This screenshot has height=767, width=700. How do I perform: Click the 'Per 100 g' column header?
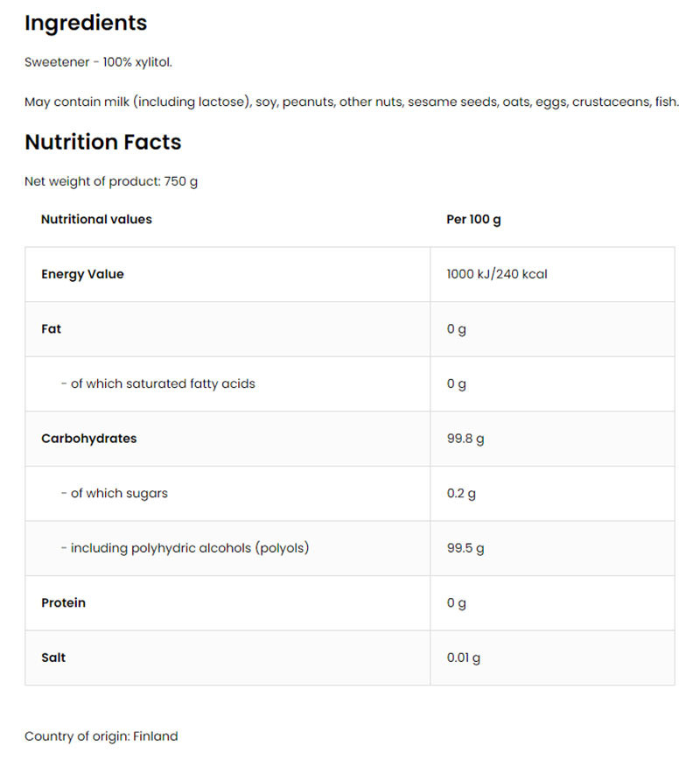tap(473, 219)
